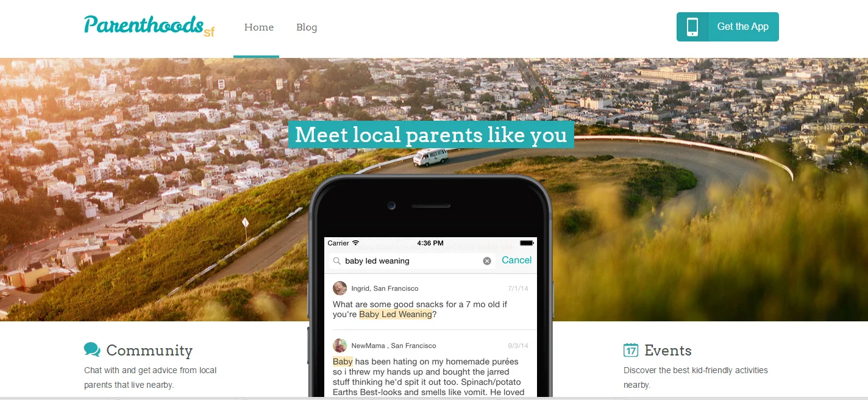Screen dimensions: 868x400
Task: Select the Events heading
Action: [668, 350]
